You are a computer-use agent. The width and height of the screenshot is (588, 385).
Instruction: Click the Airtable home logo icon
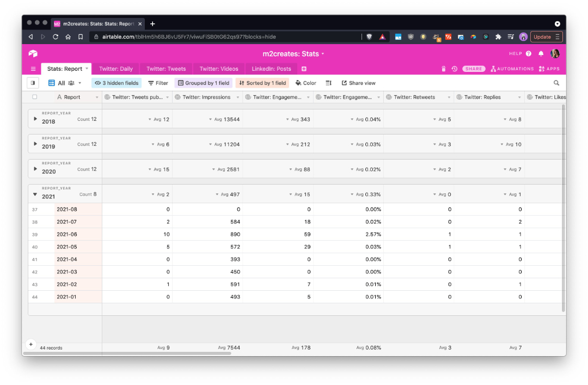(x=33, y=54)
